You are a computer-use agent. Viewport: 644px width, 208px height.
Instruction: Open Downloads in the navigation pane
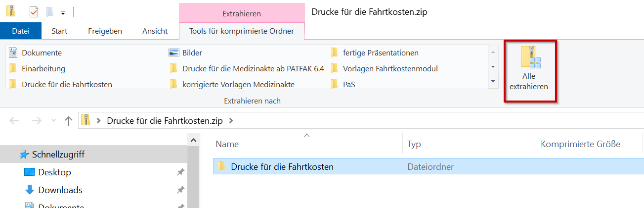tap(60, 190)
